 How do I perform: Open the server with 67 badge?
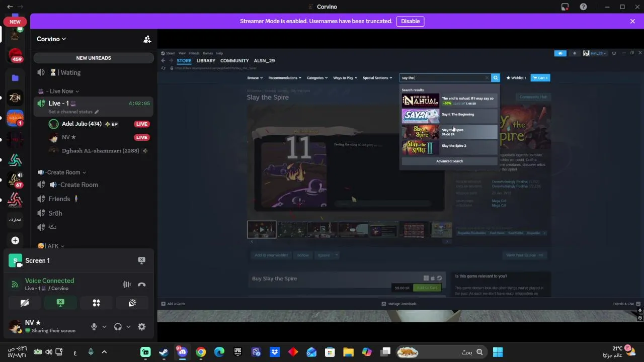coord(15,179)
